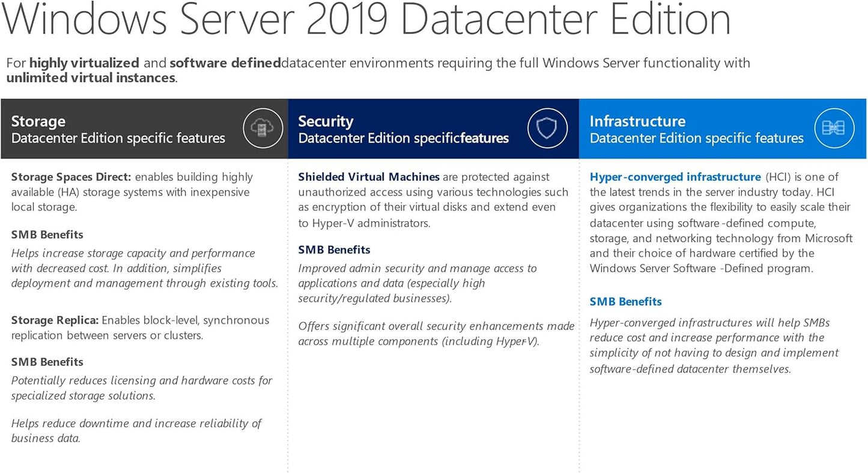The image size is (868, 473).
Task: Click the Storage Spaces Direct label
Action: [70, 177]
